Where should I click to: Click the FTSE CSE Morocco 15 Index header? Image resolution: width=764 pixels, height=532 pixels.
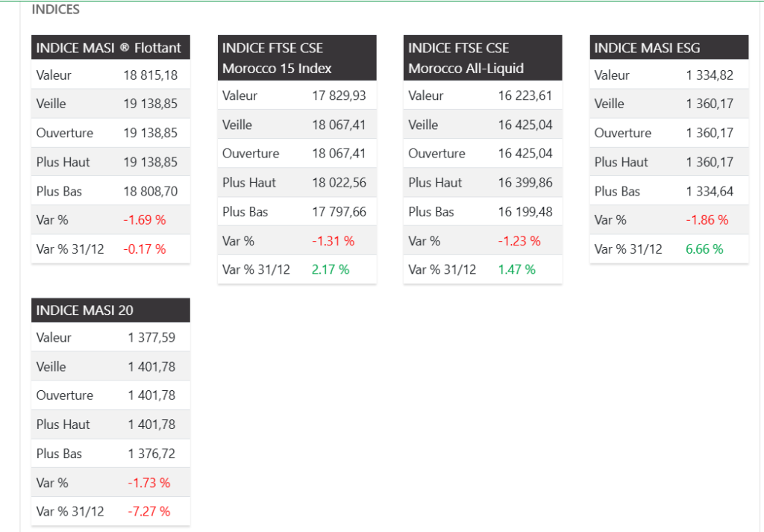click(x=296, y=58)
